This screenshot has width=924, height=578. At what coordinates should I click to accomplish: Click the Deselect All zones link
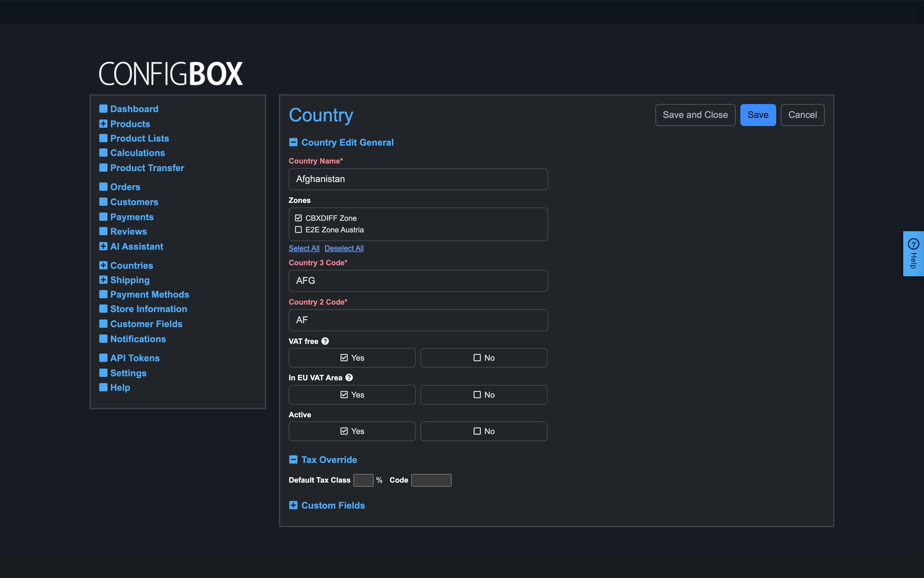pos(344,249)
